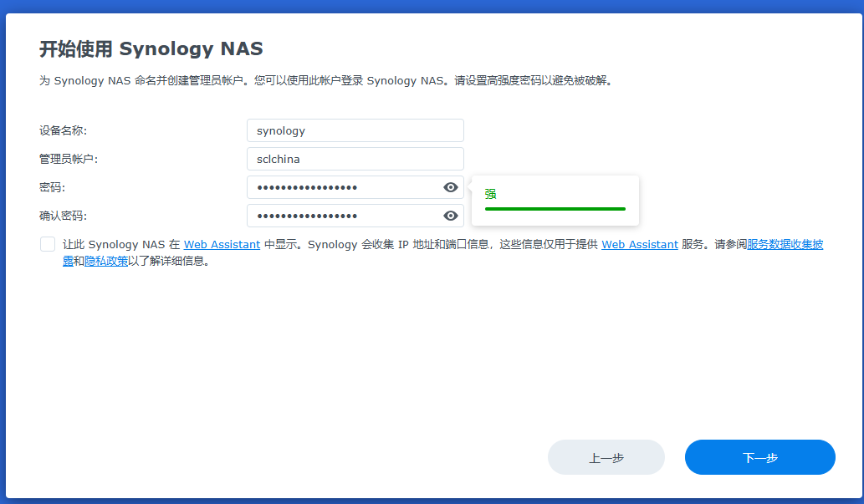The width and height of the screenshot is (864, 504).
Task: Click inside the 密码 input field
Action: click(343, 187)
